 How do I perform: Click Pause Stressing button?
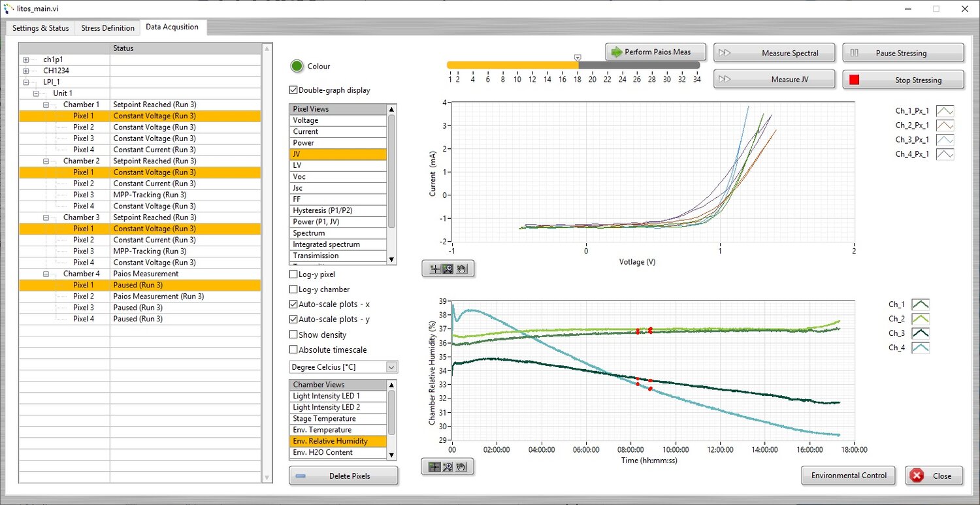point(903,53)
